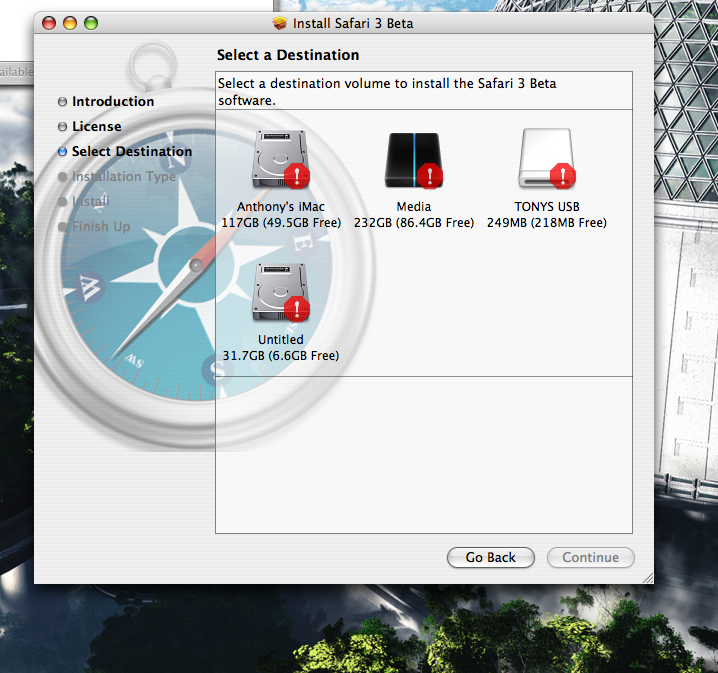The width and height of the screenshot is (718, 673).
Task: Click the red alert badge on TONYS USB
Action: [x=563, y=176]
